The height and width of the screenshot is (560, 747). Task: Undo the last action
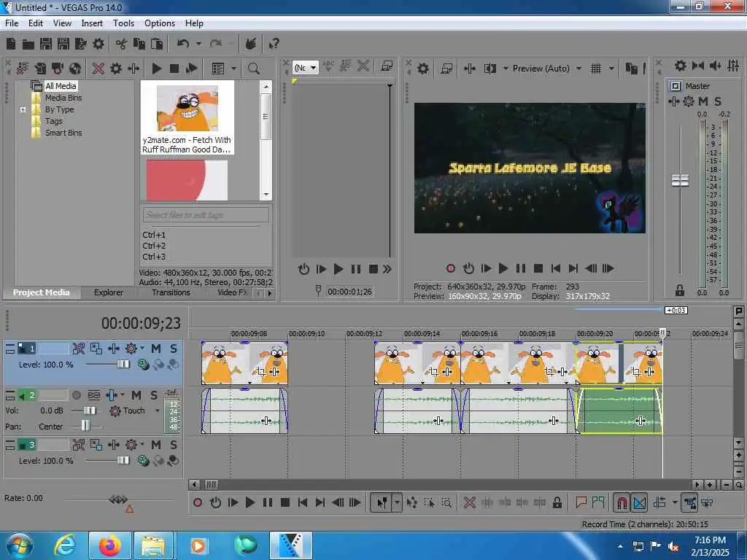(x=183, y=44)
